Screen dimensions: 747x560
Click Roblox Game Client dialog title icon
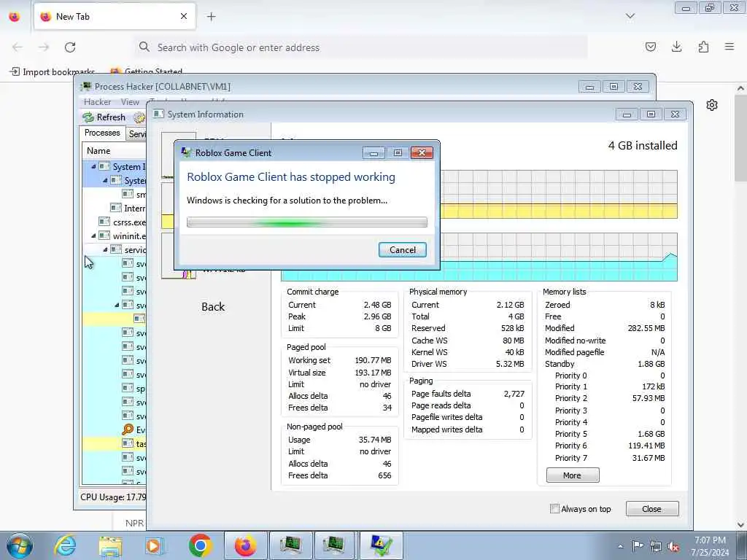pos(186,152)
